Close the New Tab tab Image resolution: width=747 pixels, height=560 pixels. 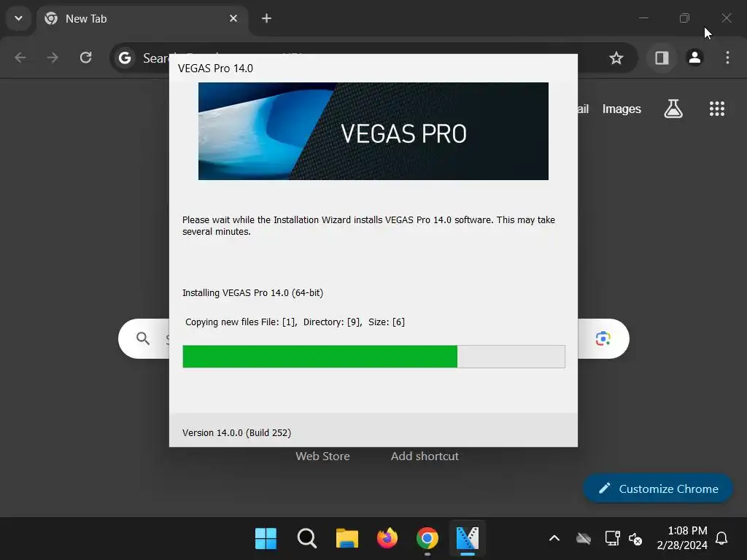(x=233, y=18)
